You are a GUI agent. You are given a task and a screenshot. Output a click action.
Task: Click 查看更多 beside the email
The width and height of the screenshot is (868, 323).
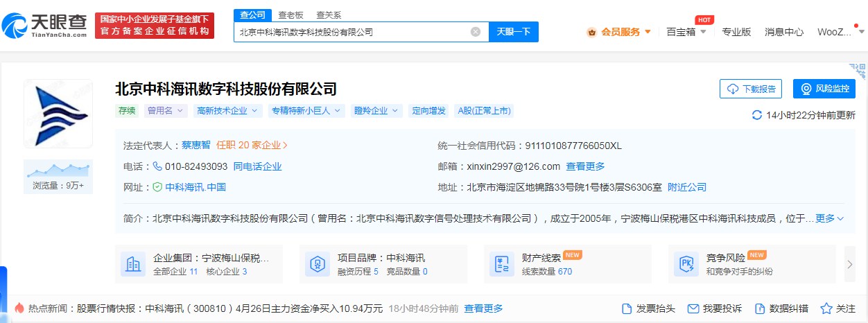tap(585, 166)
